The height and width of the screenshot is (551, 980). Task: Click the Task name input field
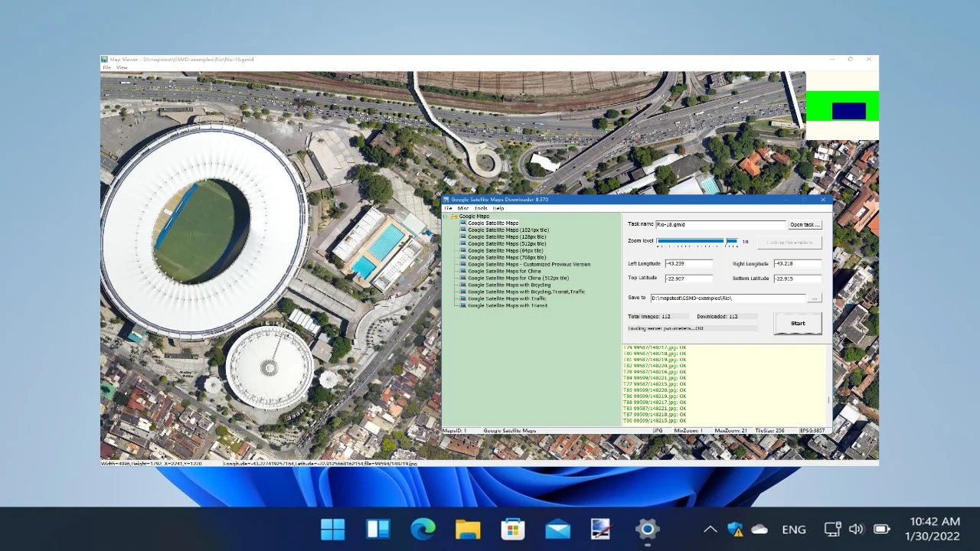coord(720,224)
